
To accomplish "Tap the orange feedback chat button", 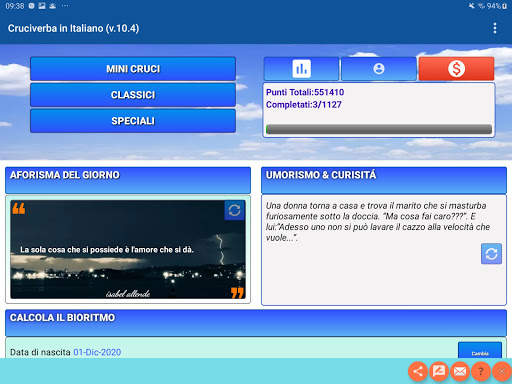I will 439,371.
